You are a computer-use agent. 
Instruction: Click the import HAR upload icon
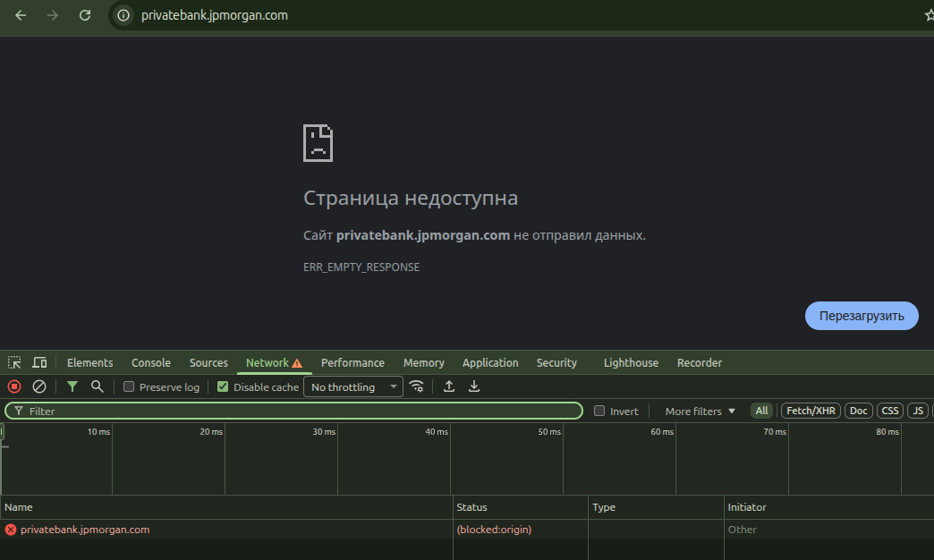tap(449, 386)
